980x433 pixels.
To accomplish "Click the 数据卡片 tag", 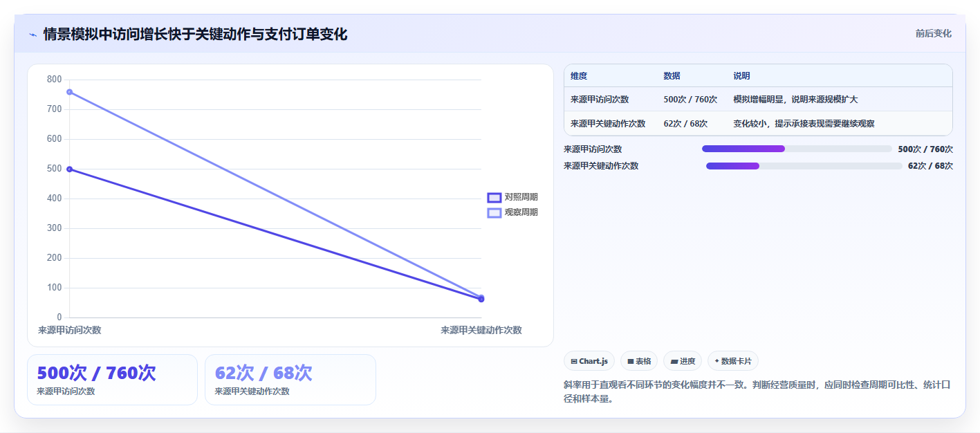I will point(732,361).
